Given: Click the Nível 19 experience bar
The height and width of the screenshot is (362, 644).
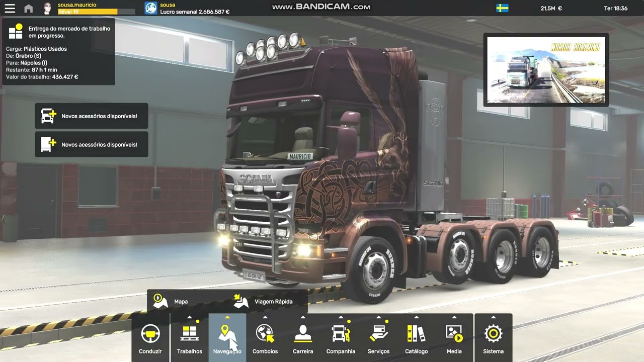Looking at the screenshot, I should tap(96, 12).
